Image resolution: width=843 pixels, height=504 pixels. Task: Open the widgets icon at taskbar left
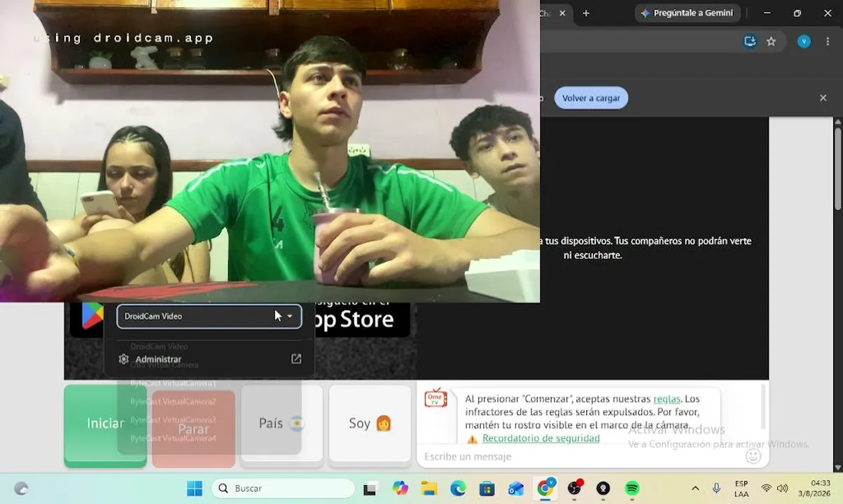[21, 489]
